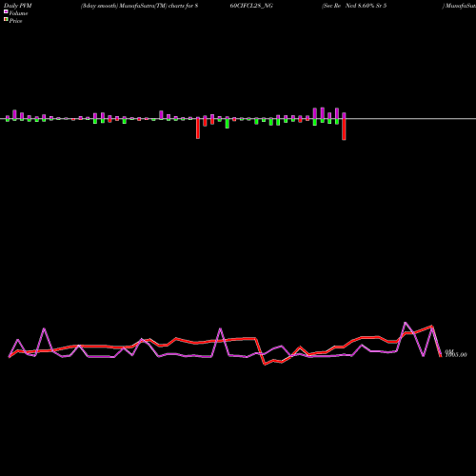476x476 pixels.
Task: Select the 'Price' legend label
Action: pos(15,21)
